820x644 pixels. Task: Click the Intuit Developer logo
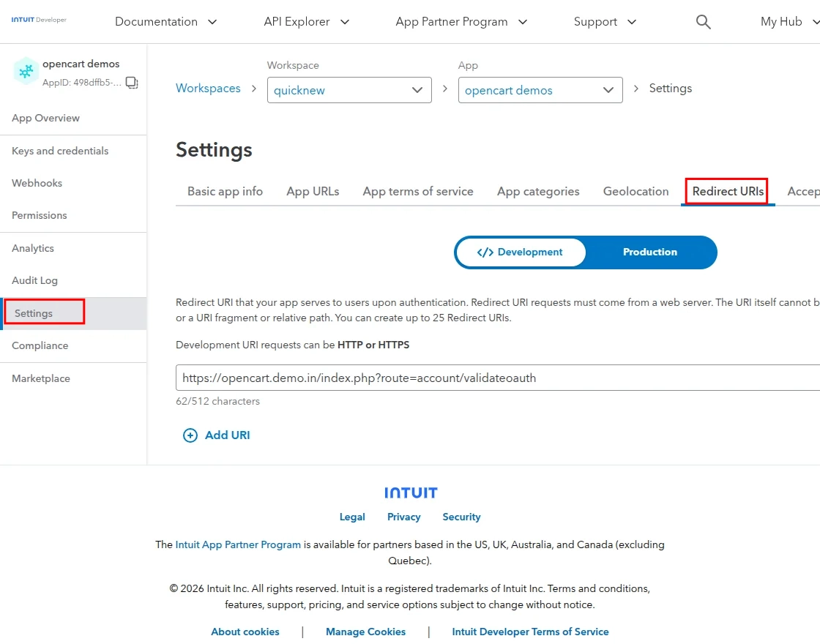(x=39, y=20)
